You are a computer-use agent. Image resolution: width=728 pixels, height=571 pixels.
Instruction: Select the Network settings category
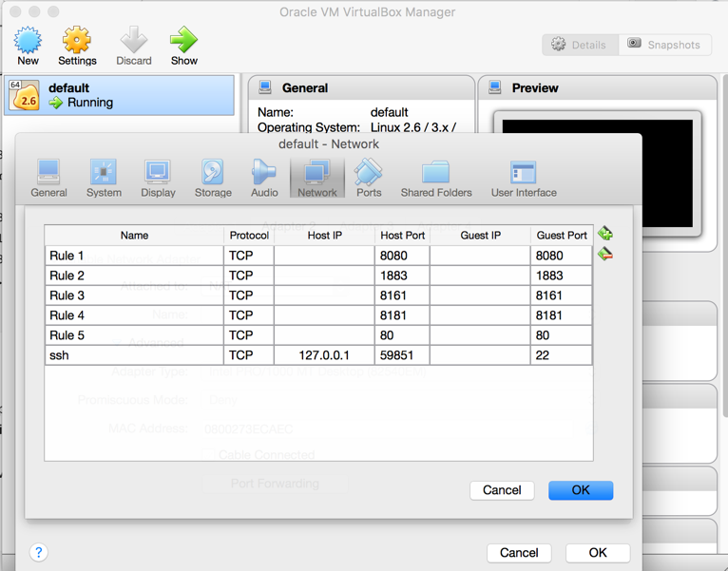click(317, 179)
